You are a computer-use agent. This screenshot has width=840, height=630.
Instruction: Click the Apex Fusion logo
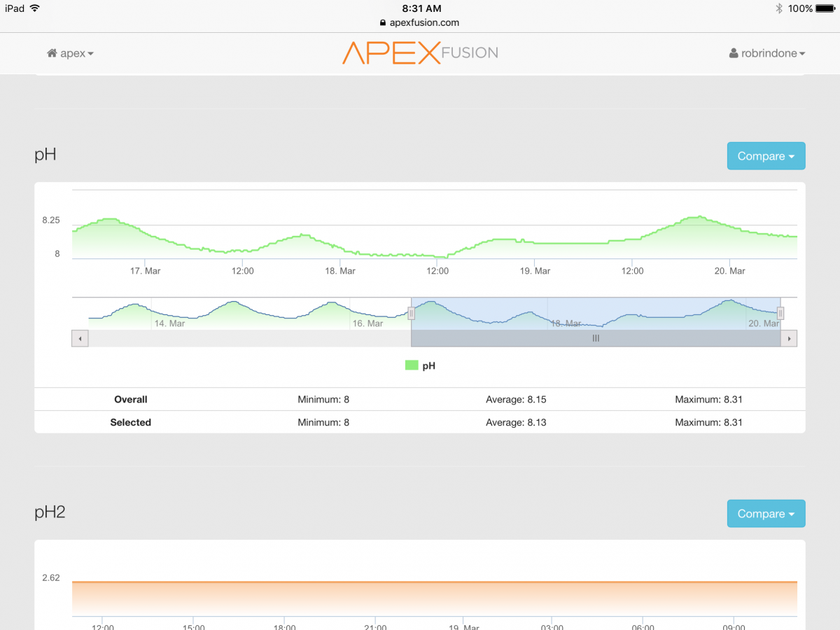pyautogui.click(x=420, y=52)
